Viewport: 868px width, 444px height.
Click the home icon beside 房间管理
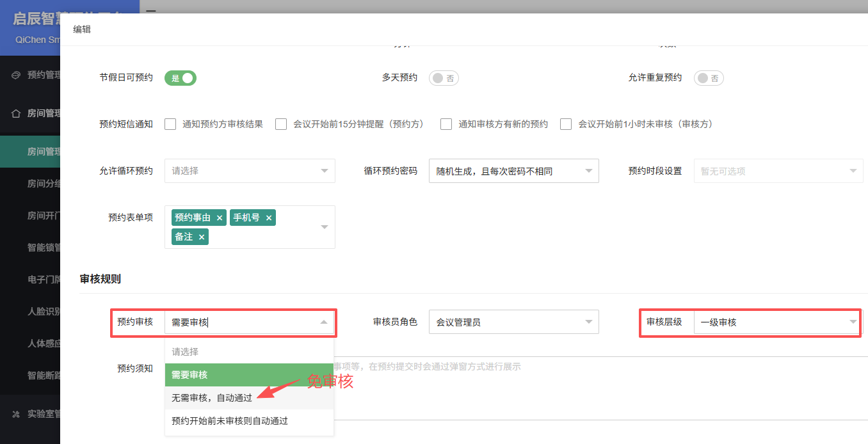[x=16, y=113]
